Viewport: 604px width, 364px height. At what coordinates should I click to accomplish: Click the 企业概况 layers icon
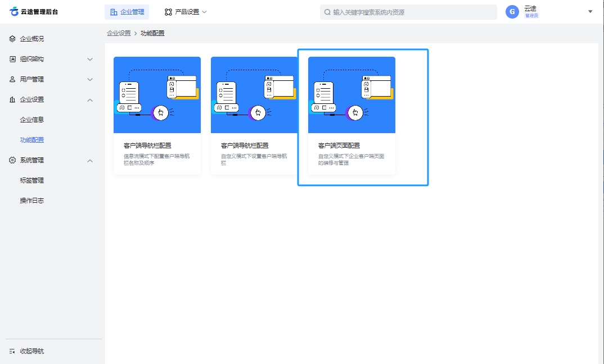click(x=12, y=39)
